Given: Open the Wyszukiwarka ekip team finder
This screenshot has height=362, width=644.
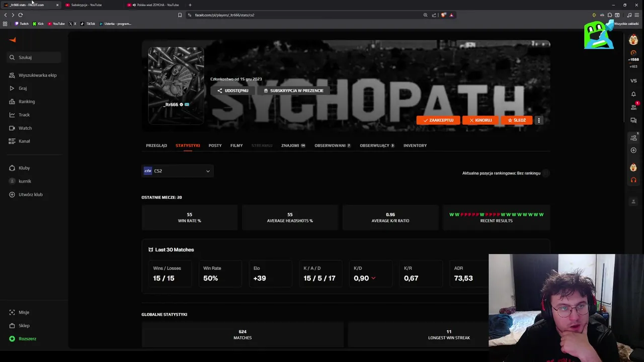Looking at the screenshot, I should click(x=33, y=75).
